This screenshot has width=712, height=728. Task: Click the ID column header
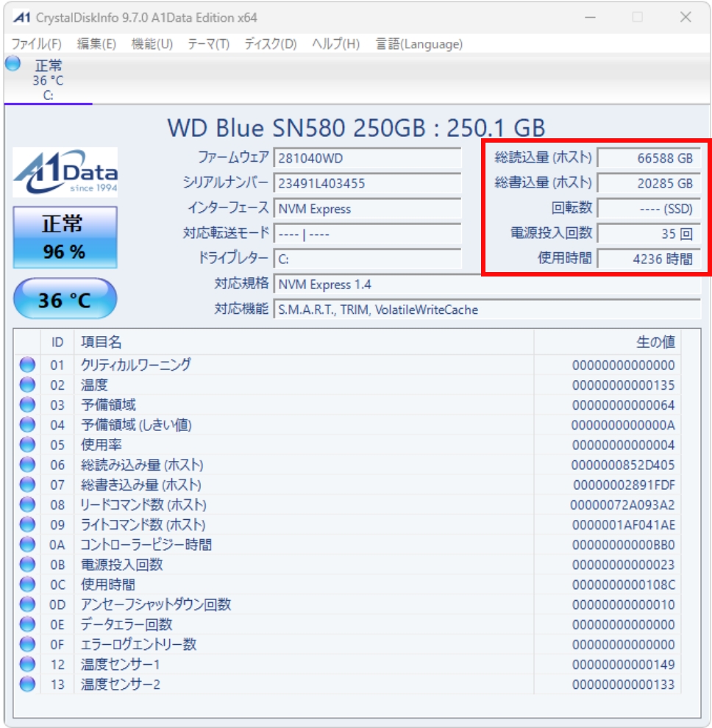[57, 342]
